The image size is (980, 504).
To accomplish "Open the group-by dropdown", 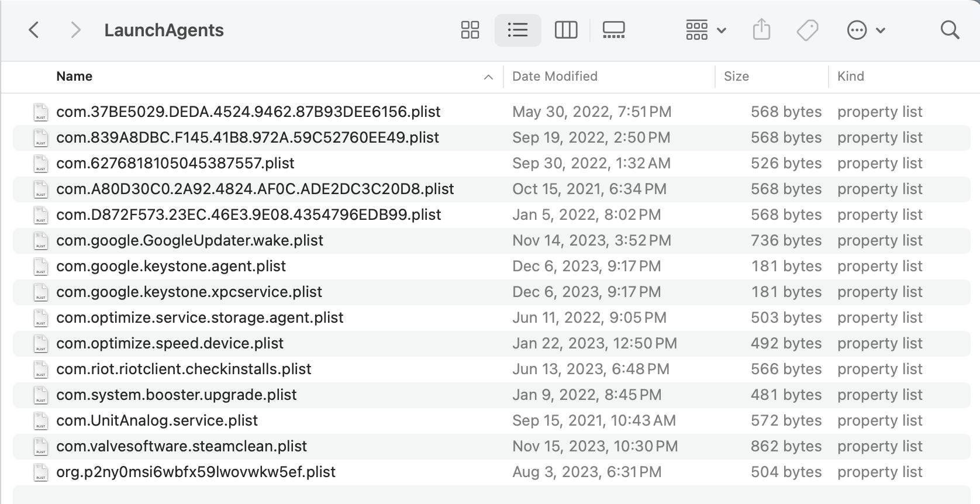I will tap(705, 30).
